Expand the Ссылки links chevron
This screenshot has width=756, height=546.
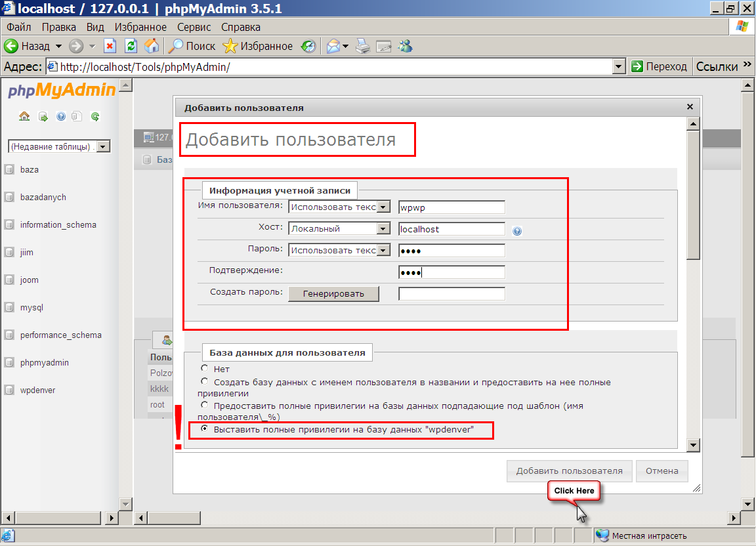click(x=747, y=64)
